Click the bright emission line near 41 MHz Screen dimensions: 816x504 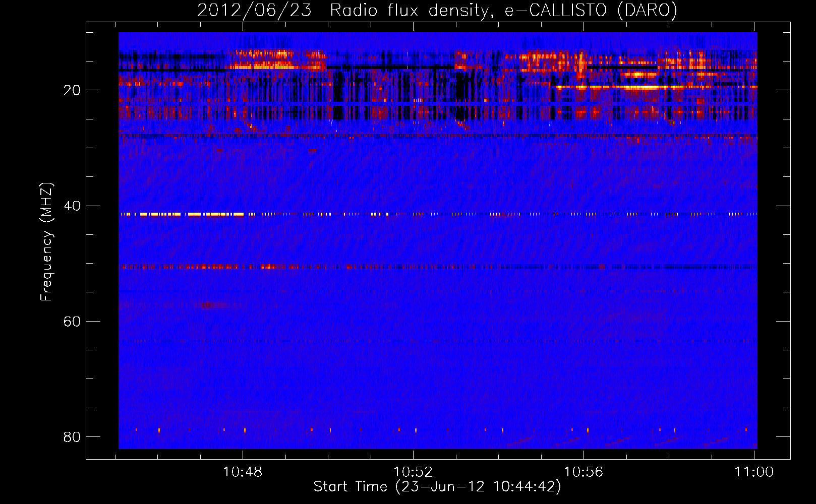[x=438, y=214]
